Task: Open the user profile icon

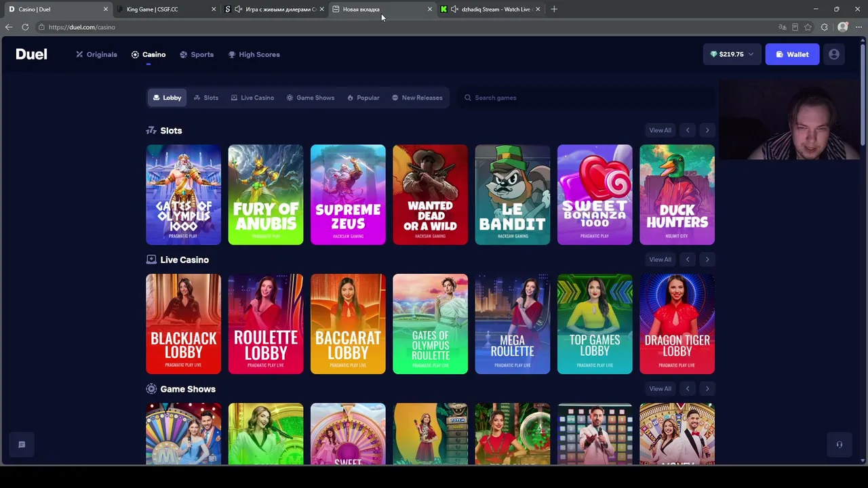Action: [x=834, y=54]
